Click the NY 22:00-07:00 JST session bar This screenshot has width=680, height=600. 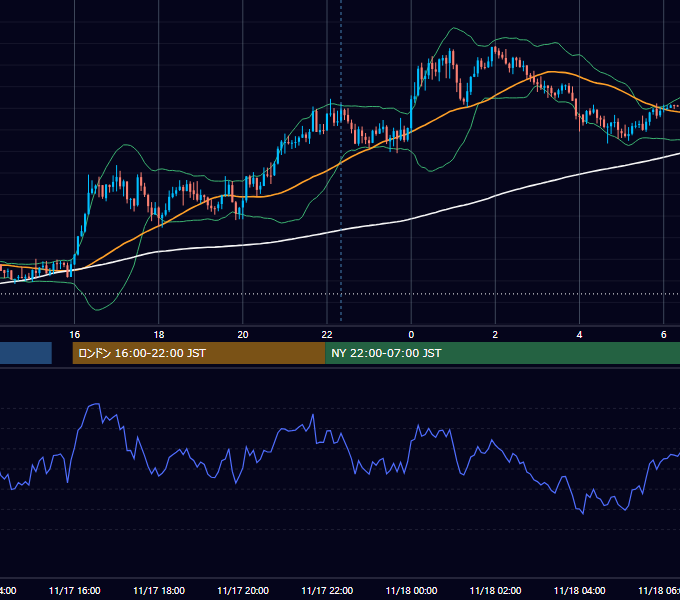coord(502,353)
